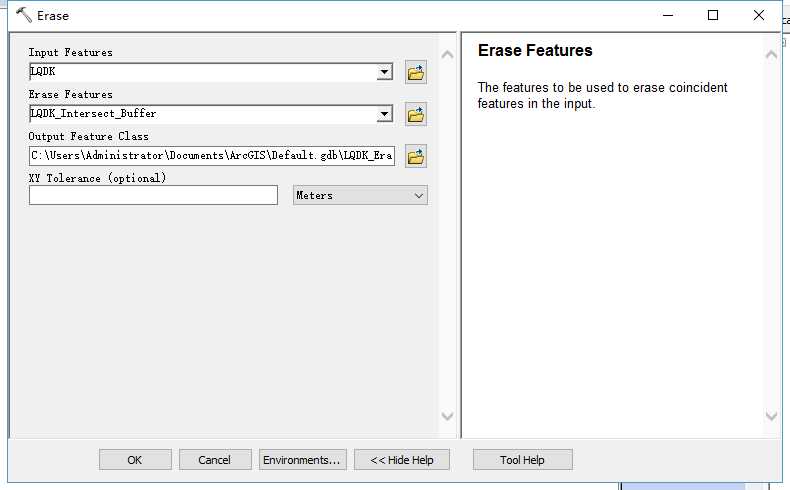Viewport: 790px width, 490px height.
Task: Click the OK button
Action: [135, 460]
